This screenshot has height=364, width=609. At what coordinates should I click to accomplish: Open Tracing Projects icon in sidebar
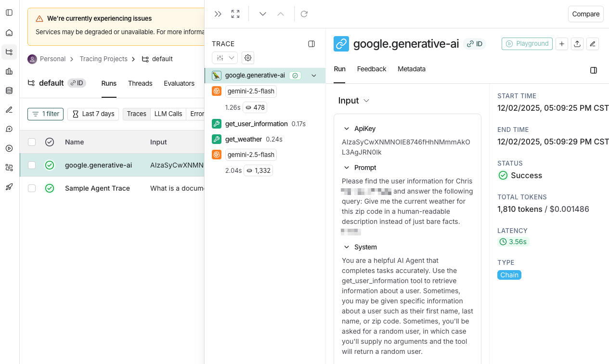coord(9,52)
